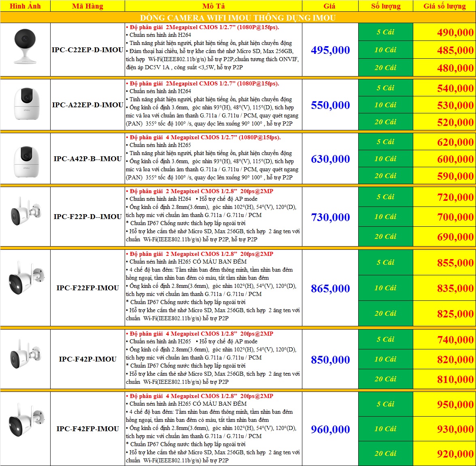Click the quantity price "590,000"
Viewport: 476px width, 466px height.
coord(455,176)
